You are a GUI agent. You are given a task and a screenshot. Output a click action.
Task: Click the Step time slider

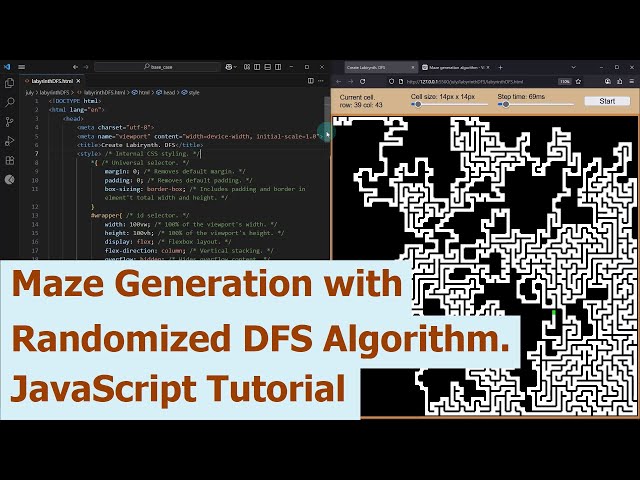point(536,104)
